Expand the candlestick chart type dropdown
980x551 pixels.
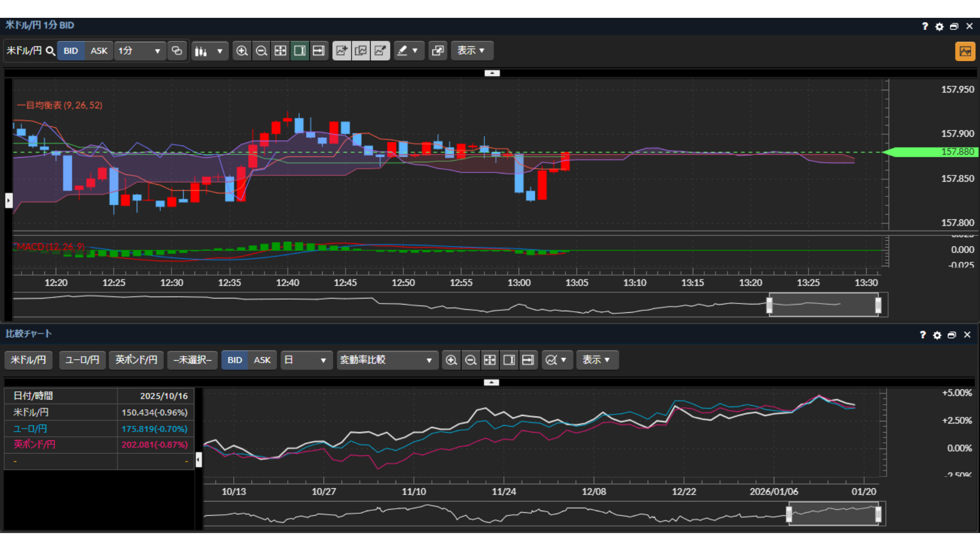tap(209, 51)
